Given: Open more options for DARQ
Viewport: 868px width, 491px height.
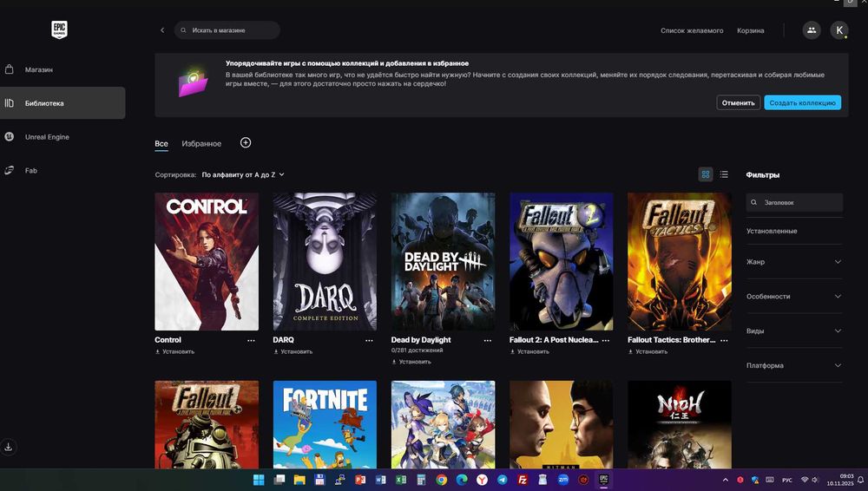Looking at the screenshot, I should pyautogui.click(x=369, y=340).
